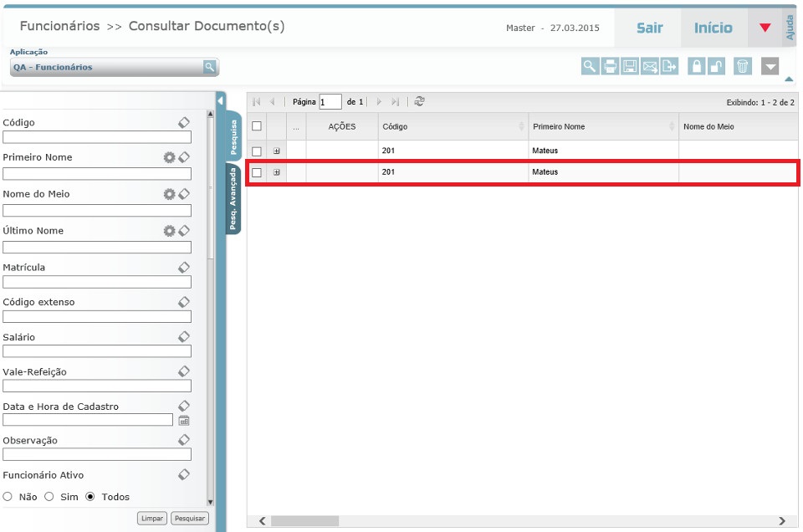Click the Limpar button
The image size is (803, 532).
tap(152, 519)
